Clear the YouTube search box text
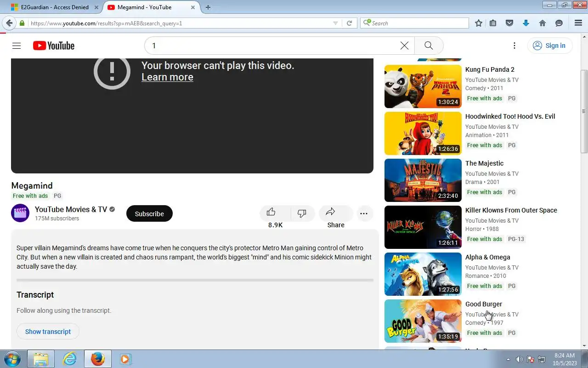 (x=404, y=46)
